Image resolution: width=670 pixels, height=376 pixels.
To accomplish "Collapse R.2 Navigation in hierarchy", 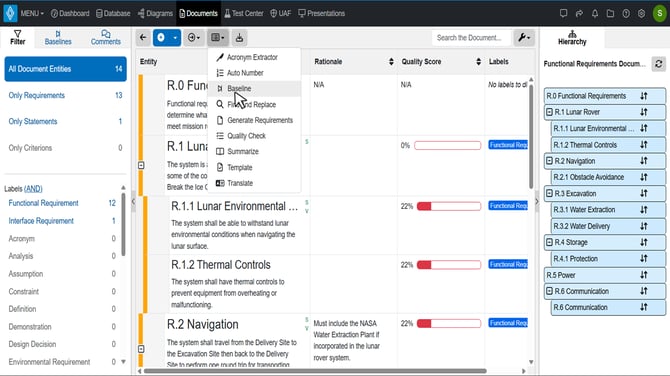I will pyautogui.click(x=550, y=161).
